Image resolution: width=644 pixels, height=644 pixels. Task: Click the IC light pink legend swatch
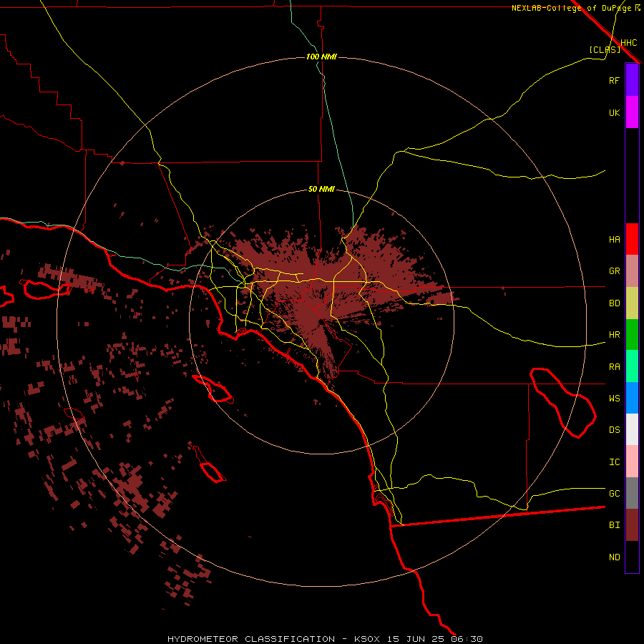pyautogui.click(x=632, y=462)
